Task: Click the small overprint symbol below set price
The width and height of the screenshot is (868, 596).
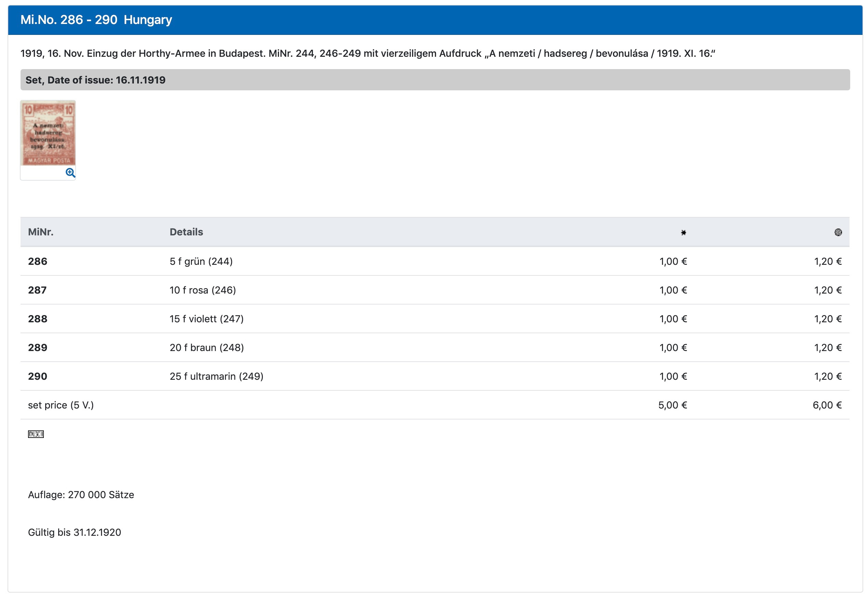Action: (36, 434)
